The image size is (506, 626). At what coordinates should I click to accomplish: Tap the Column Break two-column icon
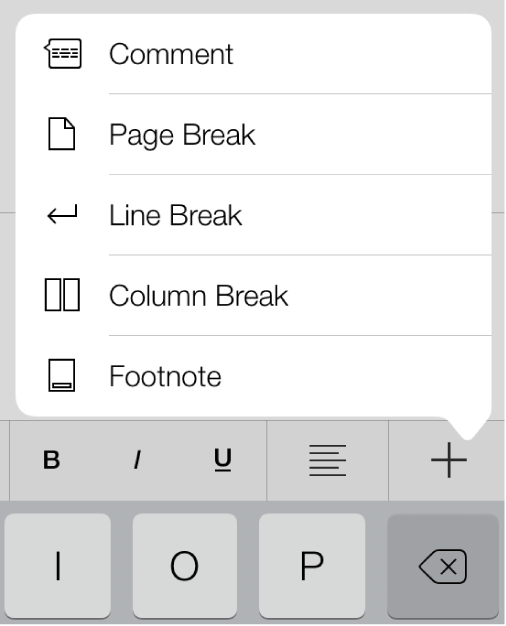pos(62,295)
